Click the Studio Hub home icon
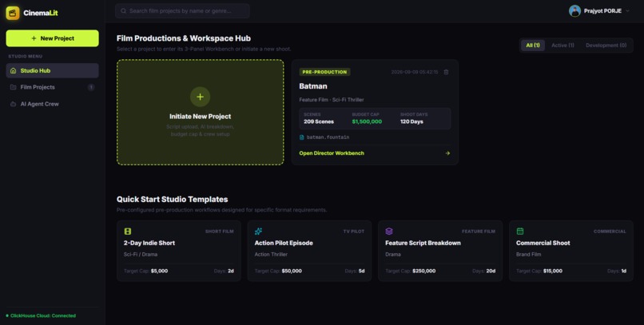 tap(13, 70)
